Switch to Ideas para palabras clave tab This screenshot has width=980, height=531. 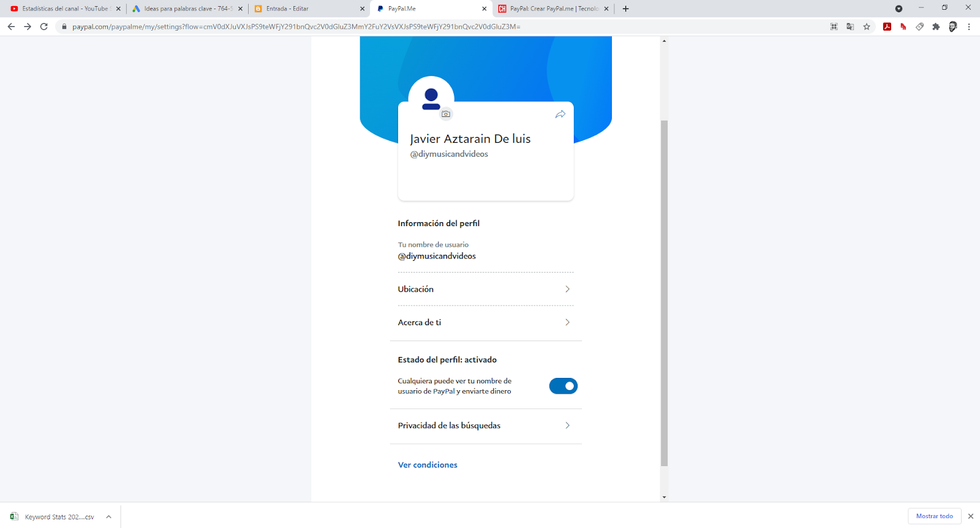(x=187, y=9)
